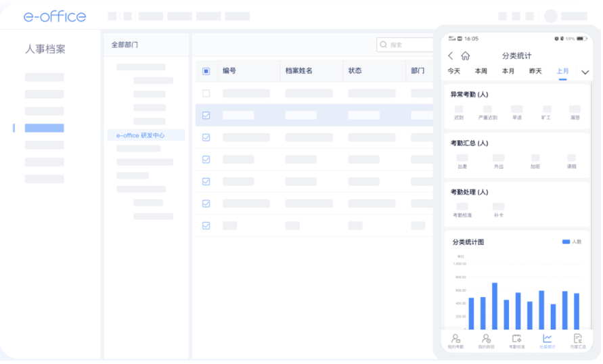Image resolution: width=603 pixels, height=364 pixels.
Task: Click the 考勤汇总 (人) section title
Action: click(x=469, y=143)
